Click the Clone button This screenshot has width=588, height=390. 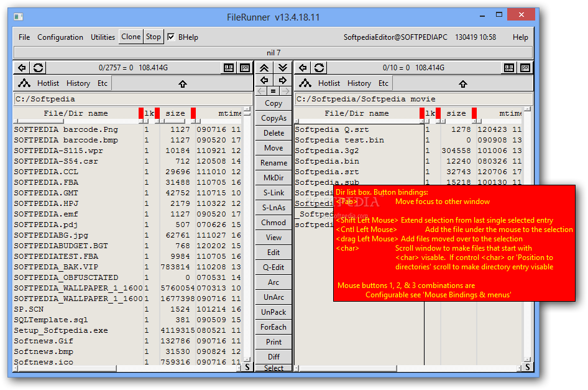131,37
